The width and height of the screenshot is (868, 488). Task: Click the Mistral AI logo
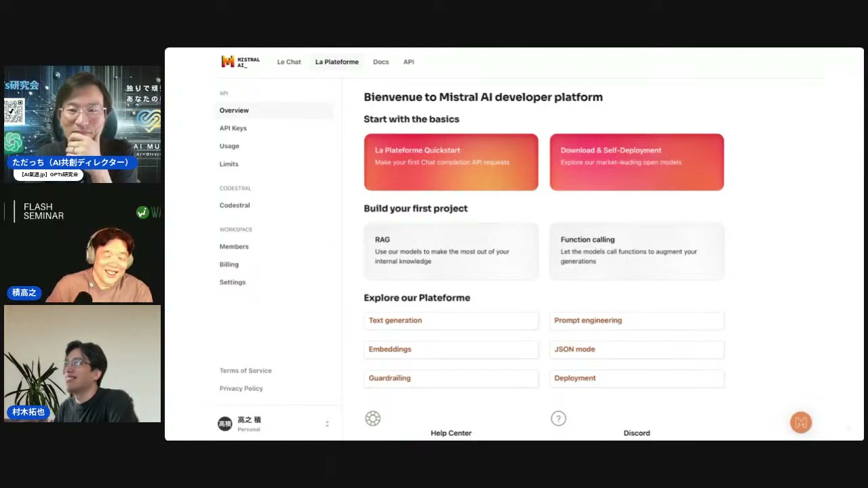pyautogui.click(x=241, y=62)
